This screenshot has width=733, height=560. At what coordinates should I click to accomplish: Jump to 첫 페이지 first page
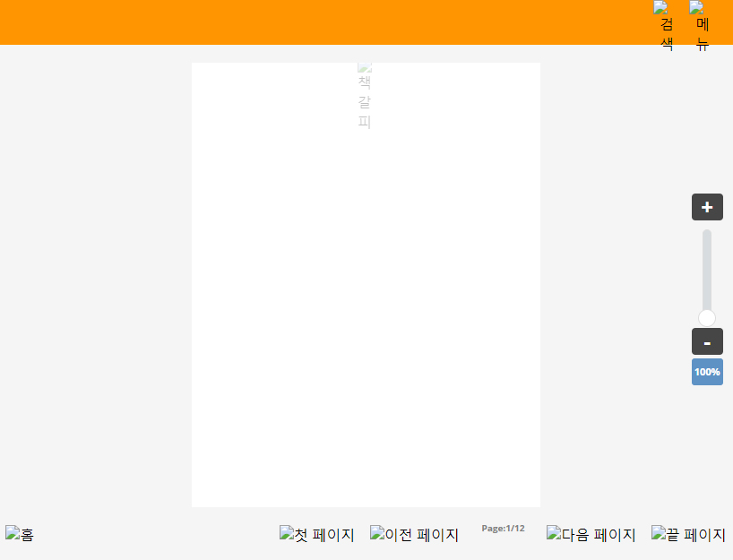(317, 535)
